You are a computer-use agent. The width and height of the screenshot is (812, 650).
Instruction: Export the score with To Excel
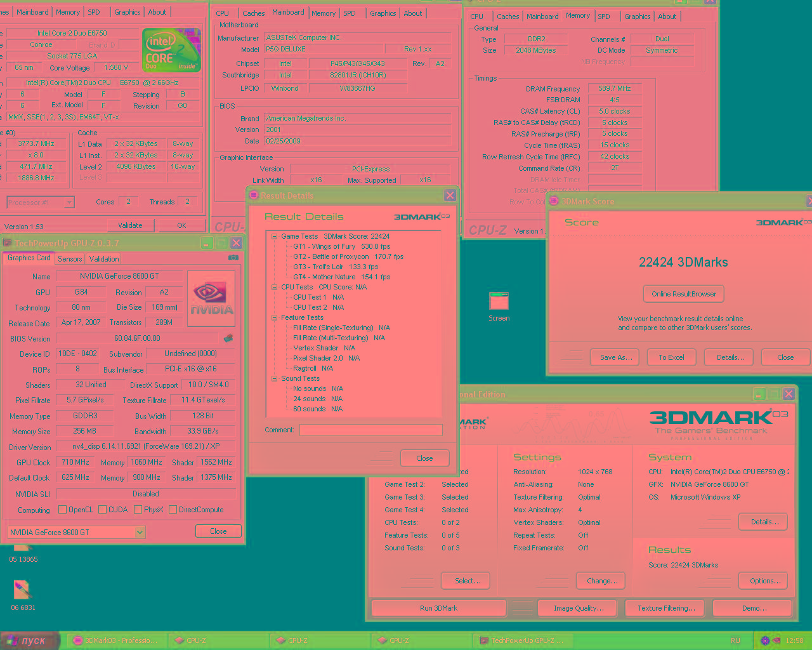coord(671,357)
